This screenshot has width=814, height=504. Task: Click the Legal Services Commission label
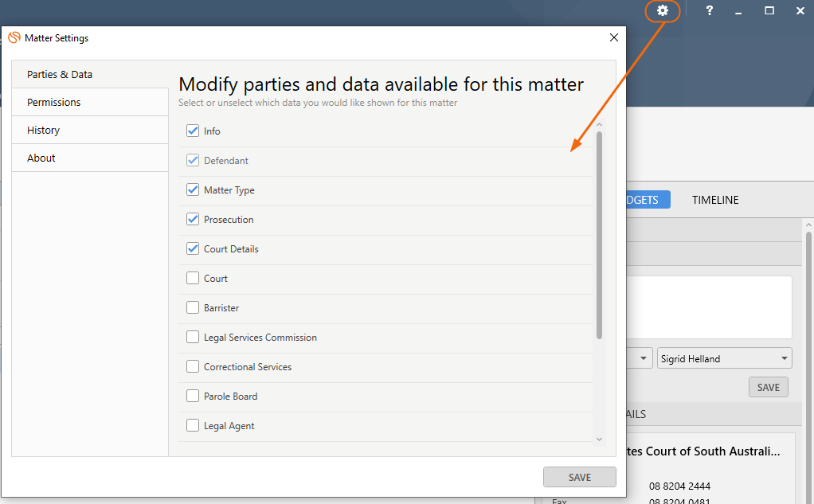click(x=260, y=338)
